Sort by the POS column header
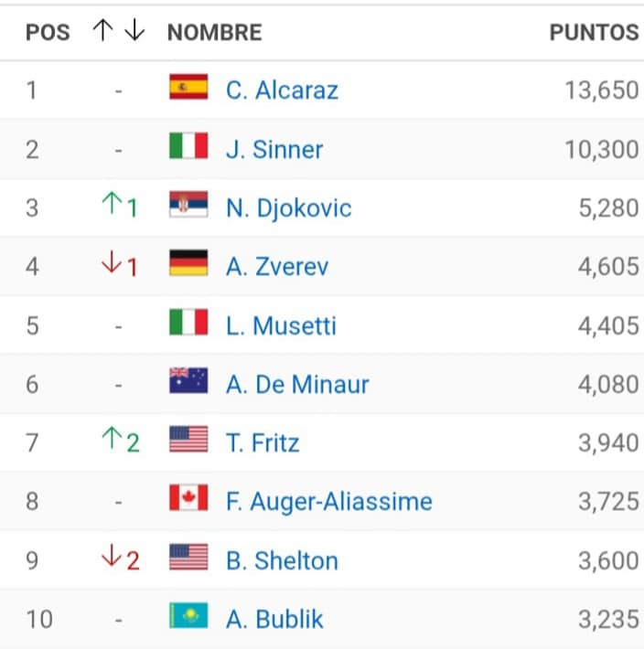Viewport: 644px width, 649px height. [x=48, y=33]
